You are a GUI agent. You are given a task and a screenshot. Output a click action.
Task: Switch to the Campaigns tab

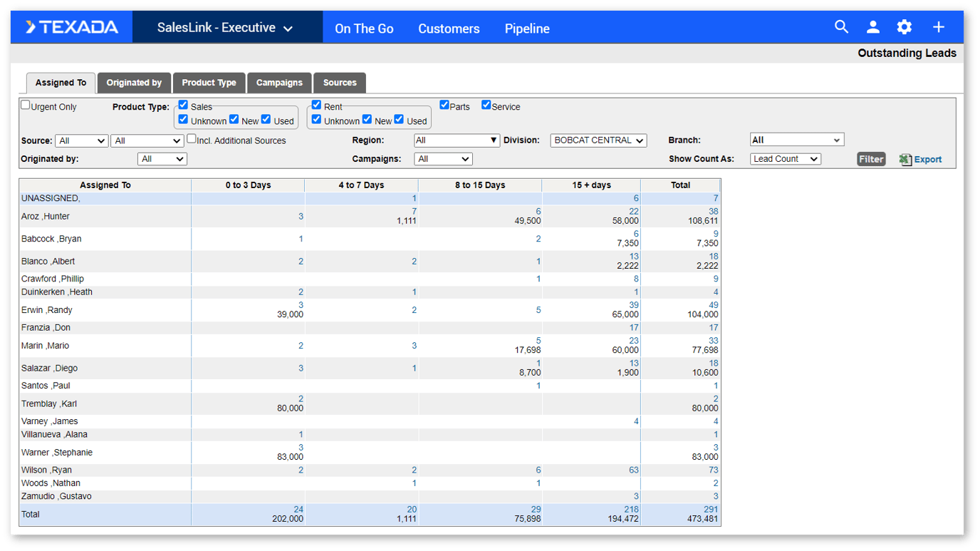pyautogui.click(x=279, y=83)
